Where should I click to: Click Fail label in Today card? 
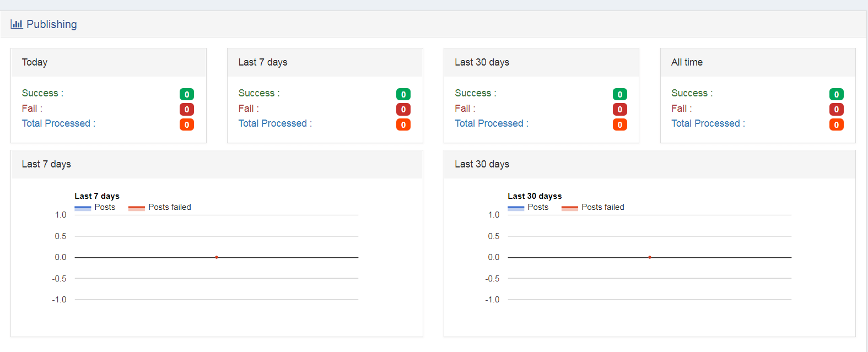(32, 109)
